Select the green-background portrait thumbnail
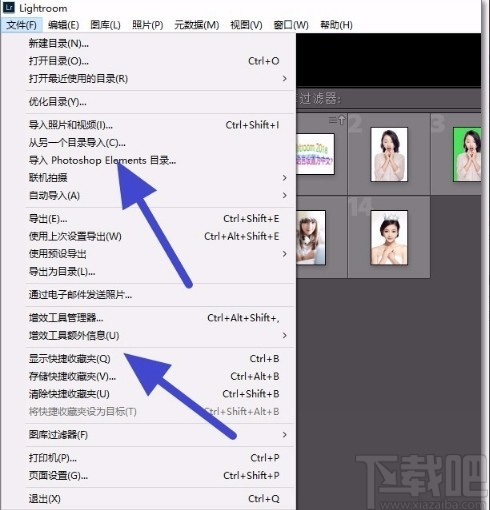Screen dimensions: 490x510 [467, 154]
